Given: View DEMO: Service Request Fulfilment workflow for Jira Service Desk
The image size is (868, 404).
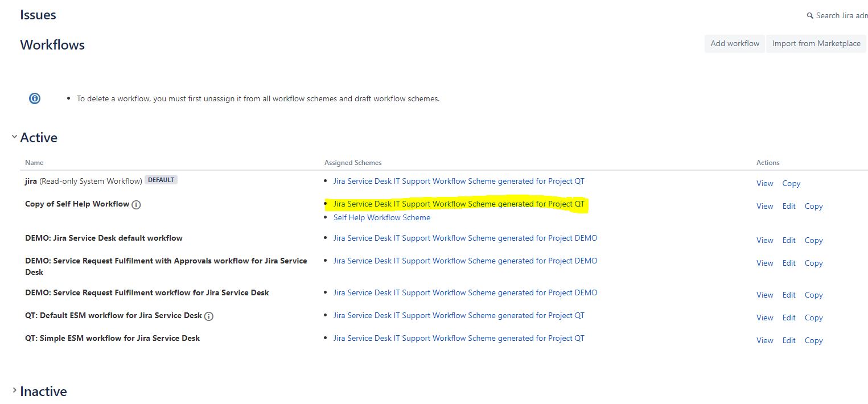Looking at the screenshot, I should [x=765, y=295].
